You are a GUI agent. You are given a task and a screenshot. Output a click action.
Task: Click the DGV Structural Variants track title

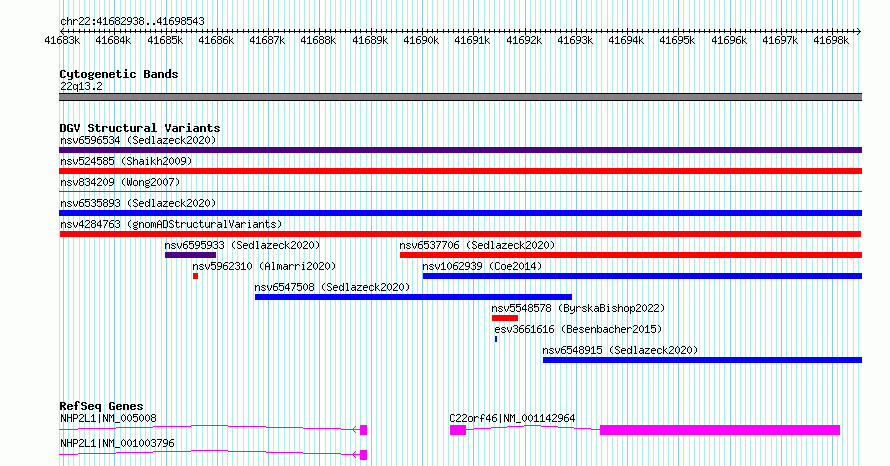(x=140, y=128)
